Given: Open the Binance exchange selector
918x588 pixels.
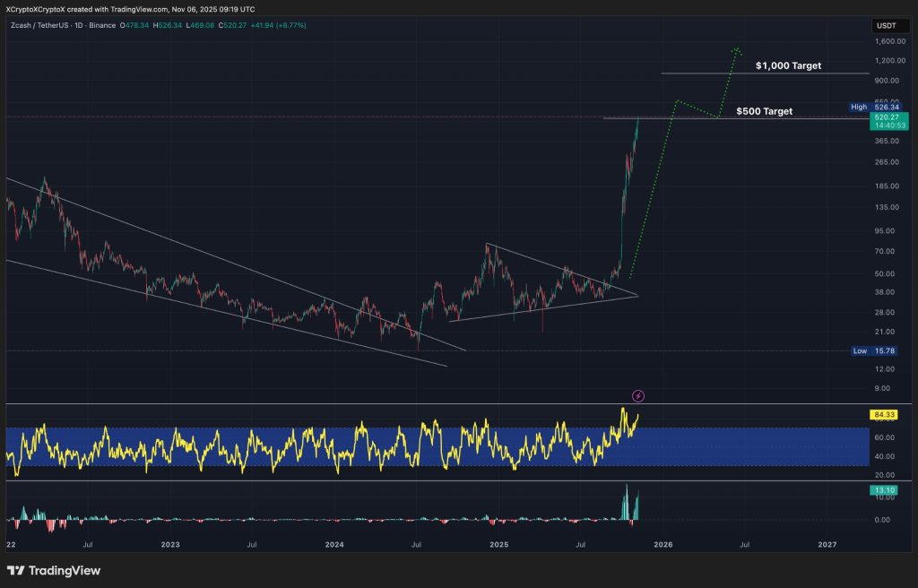Looking at the screenshot, I should [x=103, y=25].
